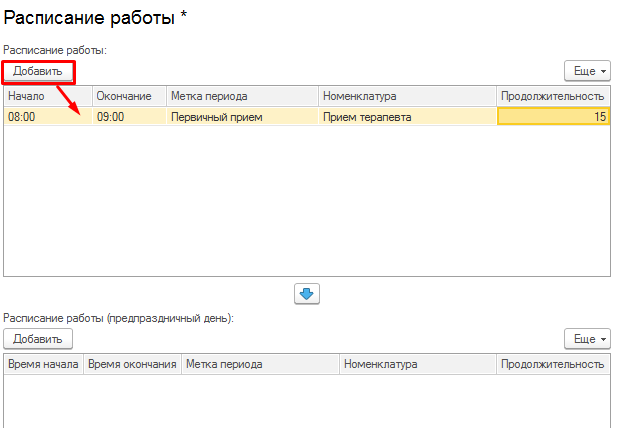Click the Время окончания column header
622x428 pixels.
132,364
